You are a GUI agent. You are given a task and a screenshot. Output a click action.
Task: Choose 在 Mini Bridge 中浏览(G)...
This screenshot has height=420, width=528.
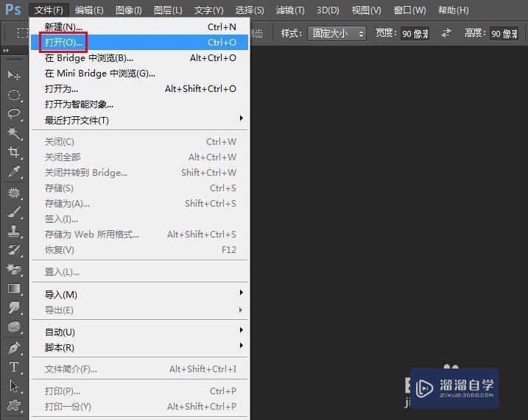click(139, 74)
